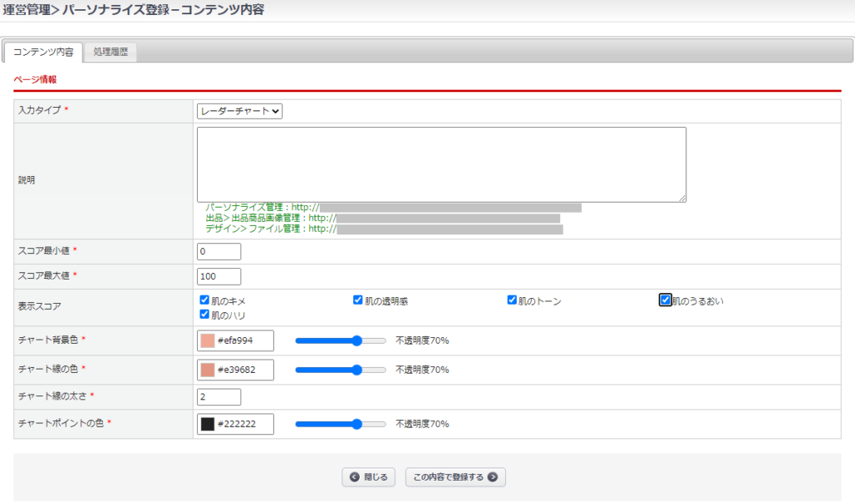Uncheck the 肌のキメ checkbox
The height and width of the screenshot is (504, 855).
pos(205,300)
